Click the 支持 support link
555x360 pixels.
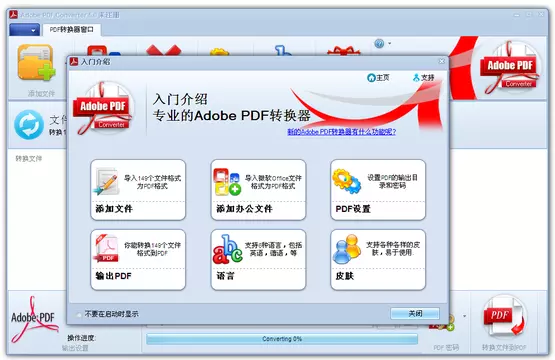pos(423,78)
